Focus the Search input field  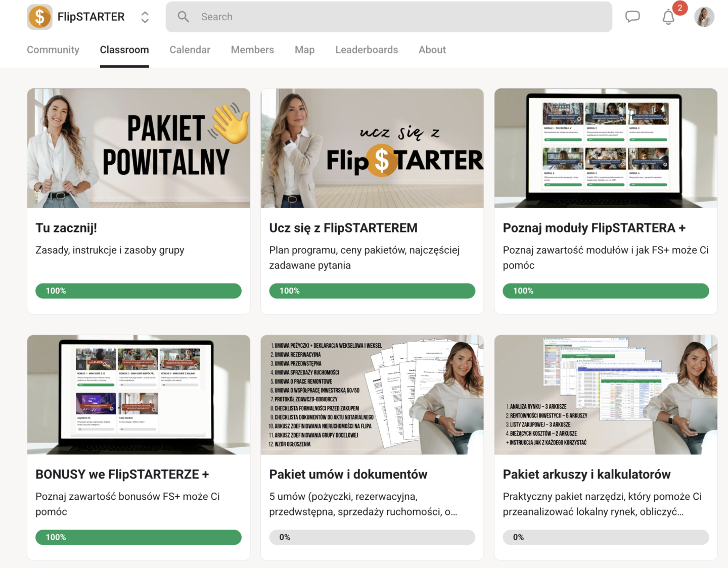(389, 17)
